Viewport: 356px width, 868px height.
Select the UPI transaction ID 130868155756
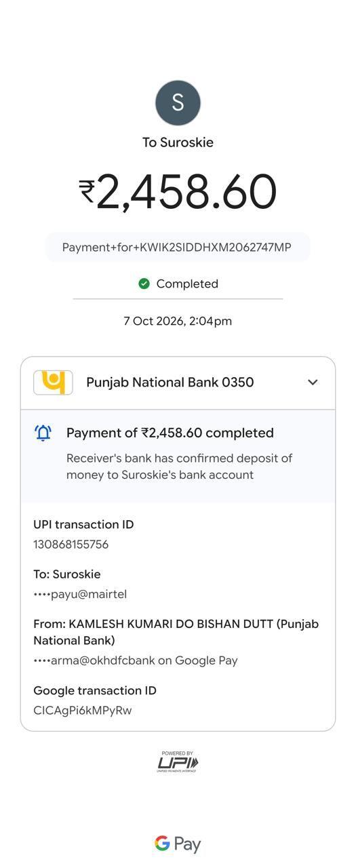point(71,544)
